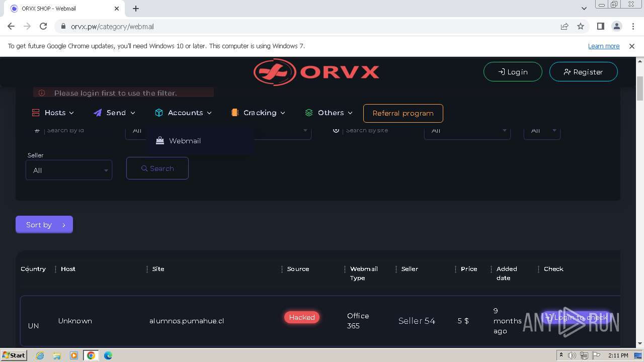Open the Others menu

click(x=329, y=113)
